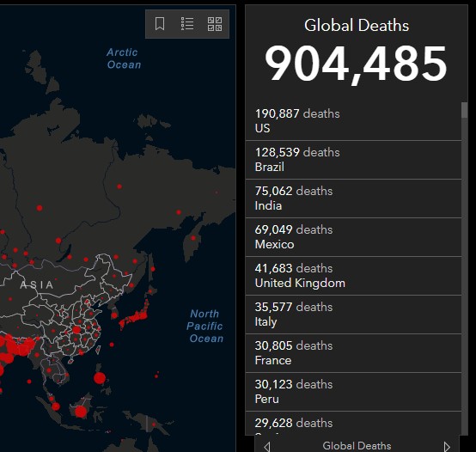The width and height of the screenshot is (476, 452).
Task: Select the United Kingdom deaths entry
Action: [353, 276]
